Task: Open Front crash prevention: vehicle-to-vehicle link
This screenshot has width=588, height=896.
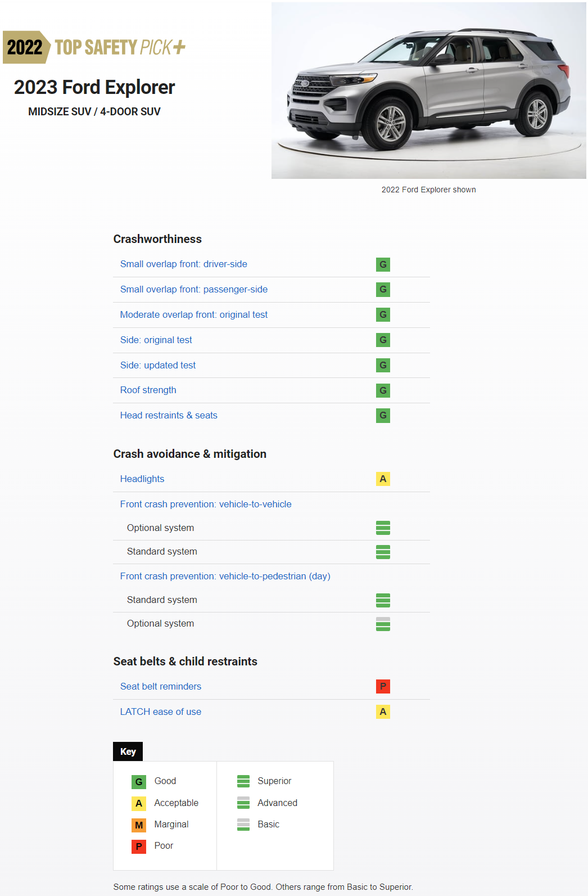Action: pyautogui.click(x=206, y=505)
